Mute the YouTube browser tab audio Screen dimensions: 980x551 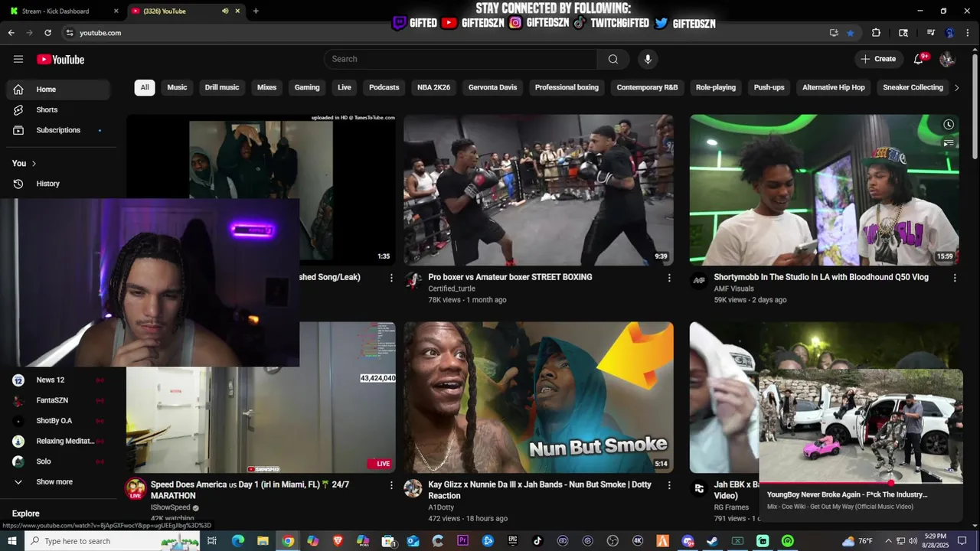pyautogui.click(x=225, y=11)
